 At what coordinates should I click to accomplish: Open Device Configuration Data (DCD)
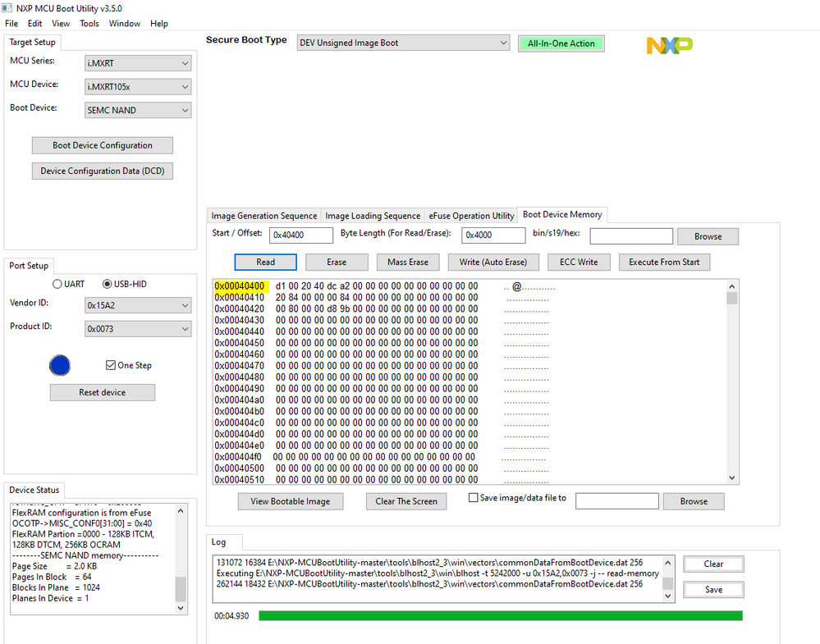103,171
